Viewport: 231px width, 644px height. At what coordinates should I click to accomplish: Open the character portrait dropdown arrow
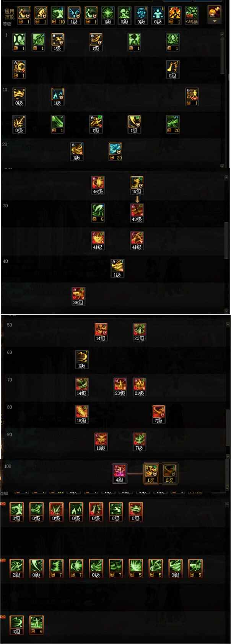(215, 21)
